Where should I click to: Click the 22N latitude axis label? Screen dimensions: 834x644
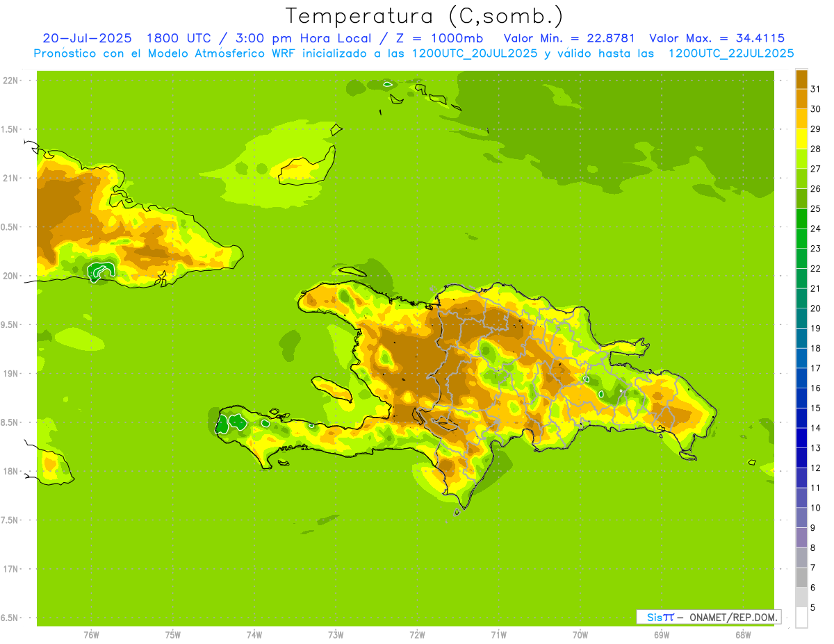point(13,81)
